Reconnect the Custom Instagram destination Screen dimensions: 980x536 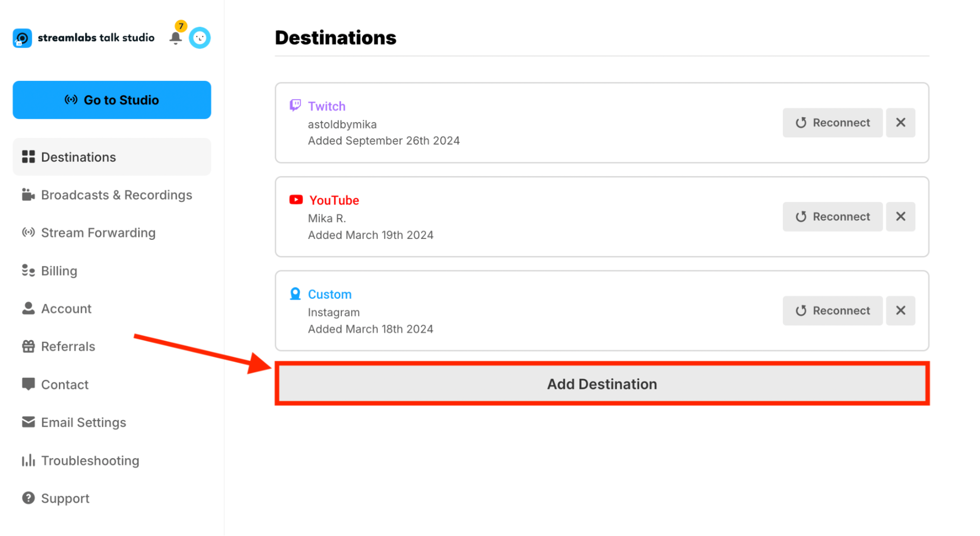click(832, 310)
